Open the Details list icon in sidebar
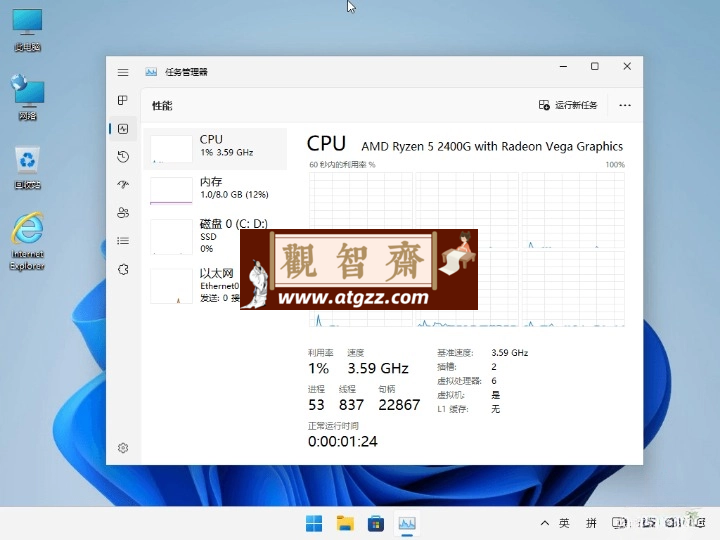Screen dimensions: 720x540 coord(123,241)
